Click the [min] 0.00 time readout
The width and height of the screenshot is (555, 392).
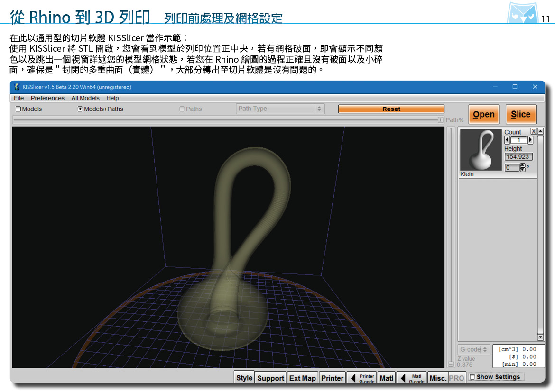[519, 364]
